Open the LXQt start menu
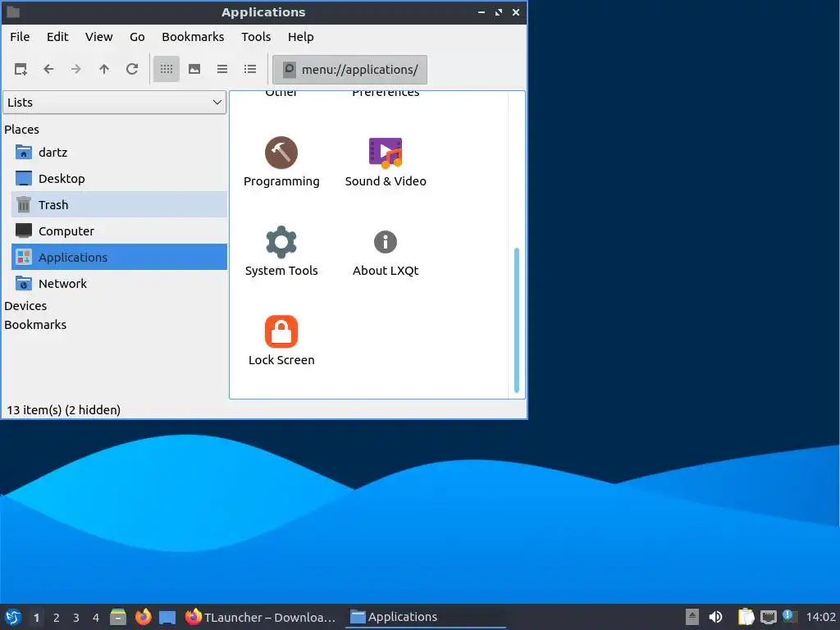Viewport: 840px width, 630px height. (x=13, y=617)
